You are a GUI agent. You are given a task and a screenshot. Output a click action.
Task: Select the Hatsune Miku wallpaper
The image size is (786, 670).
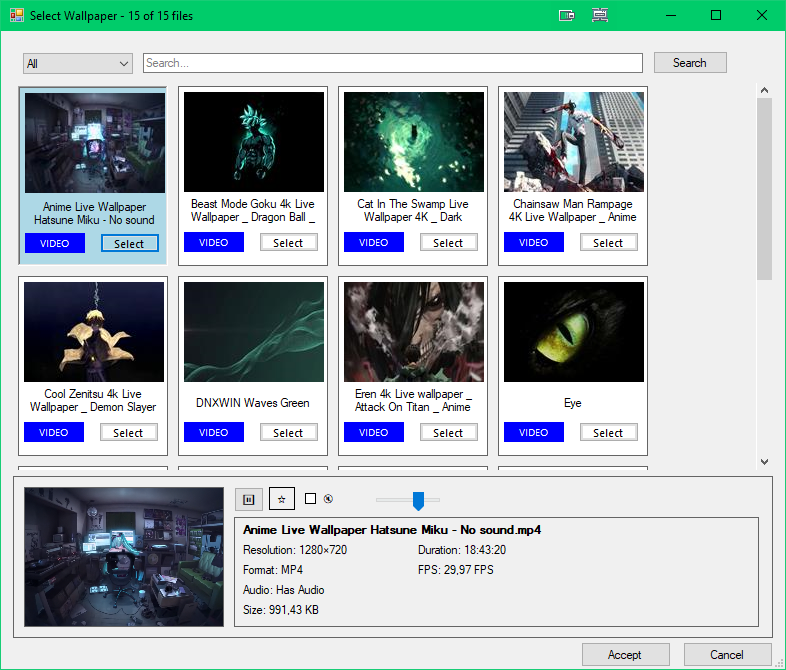pos(129,244)
